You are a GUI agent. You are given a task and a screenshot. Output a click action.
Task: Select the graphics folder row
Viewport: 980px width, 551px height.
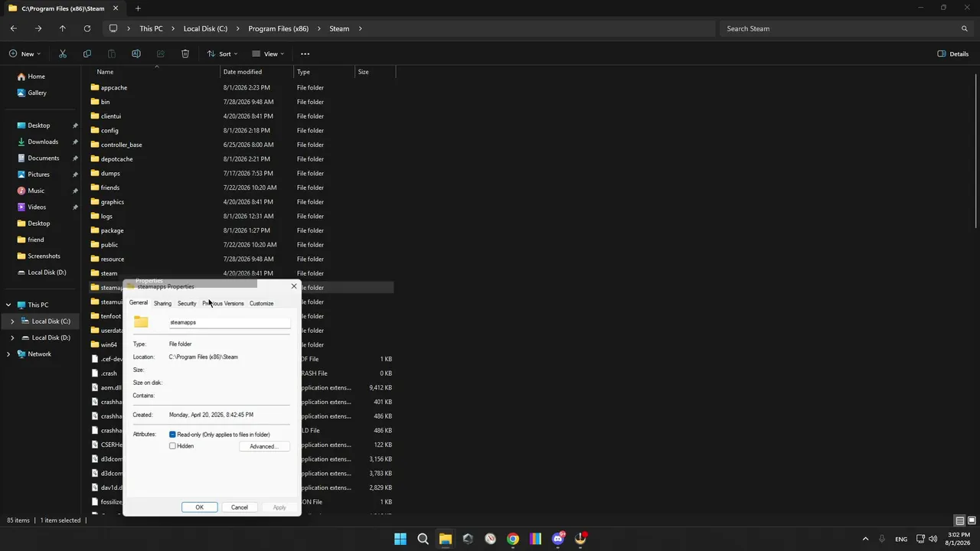click(241, 202)
